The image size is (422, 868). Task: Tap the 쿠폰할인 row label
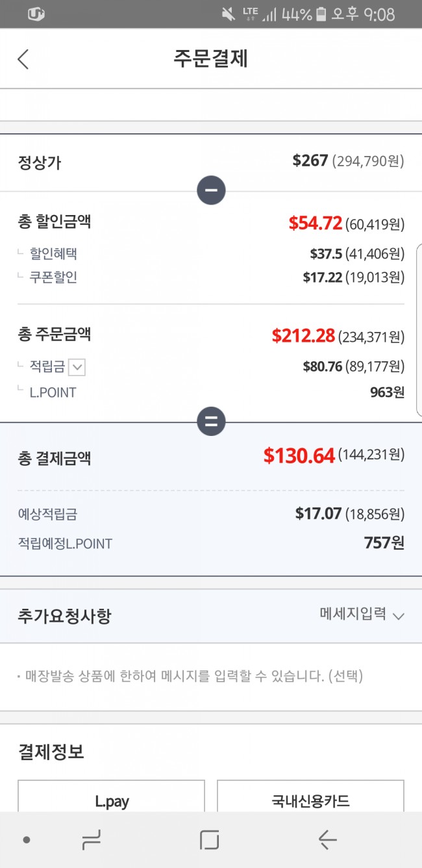[x=53, y=277]
